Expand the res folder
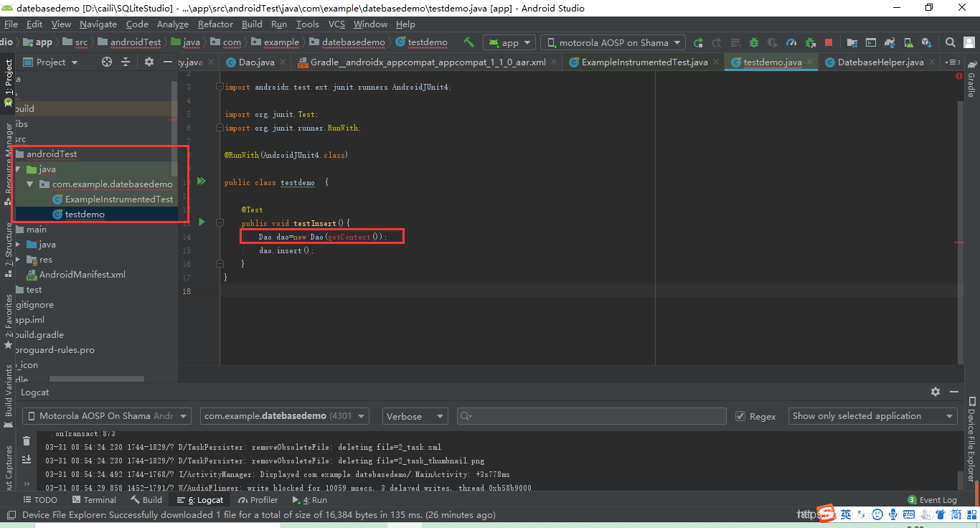 [17, 260]
